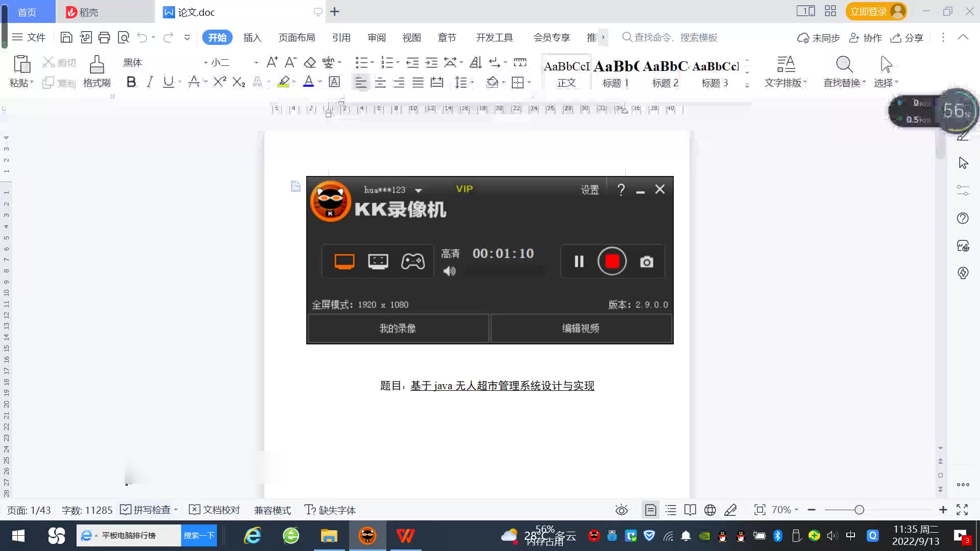Viewport: 980px width, 551px height.
Task: Toggle bold formatting
Action: point(131,82)
